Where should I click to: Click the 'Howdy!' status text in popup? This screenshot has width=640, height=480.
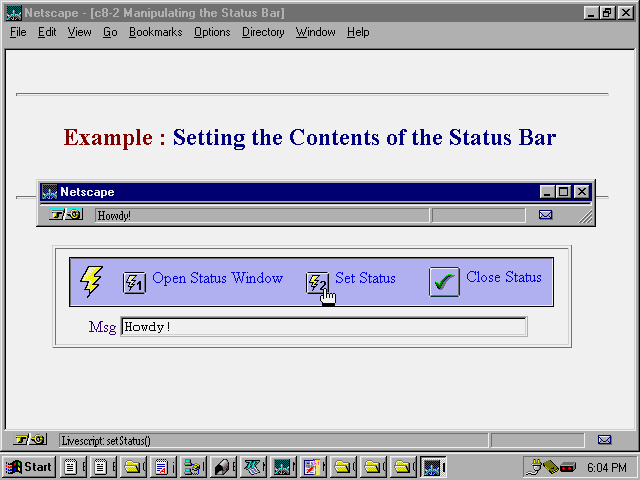(114, 216)
